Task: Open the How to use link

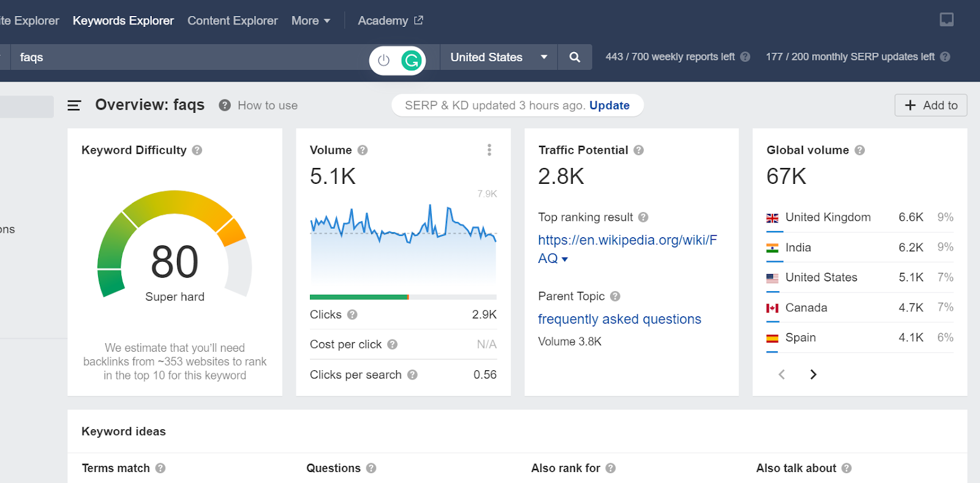Action: [x=268, y=105]
